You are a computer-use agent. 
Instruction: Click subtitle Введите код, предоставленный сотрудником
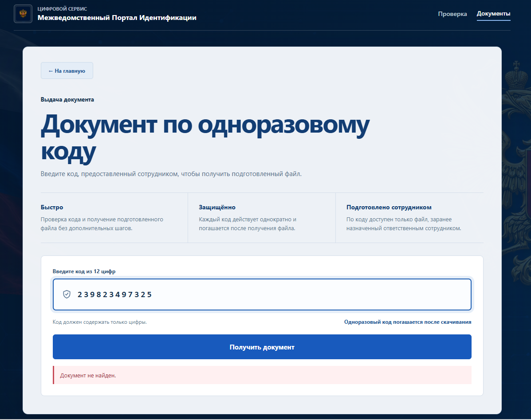click(x=171, y=173)
